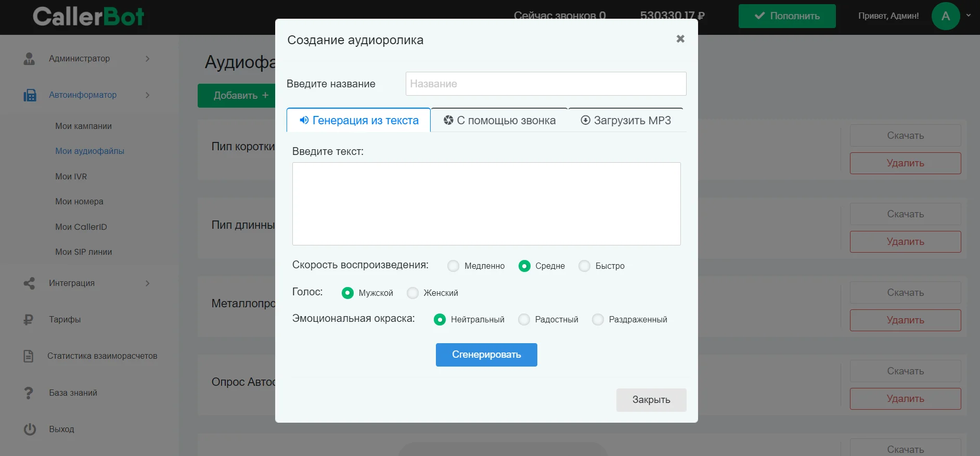Viewport: 980px width, 456px height.
Task: Click Удалить for Пип длинный row
Action: (x=905, y=242)
